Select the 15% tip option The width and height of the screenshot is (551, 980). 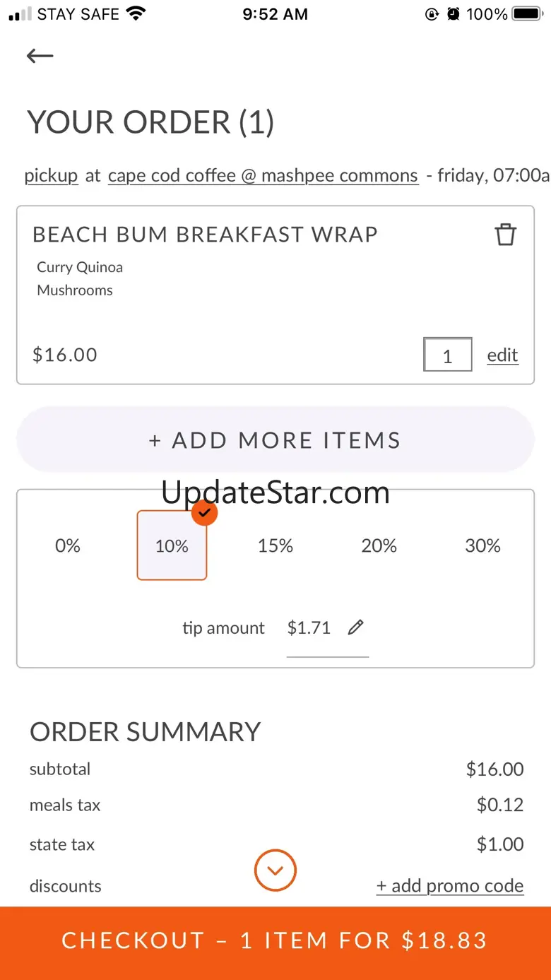pos(275,545)
